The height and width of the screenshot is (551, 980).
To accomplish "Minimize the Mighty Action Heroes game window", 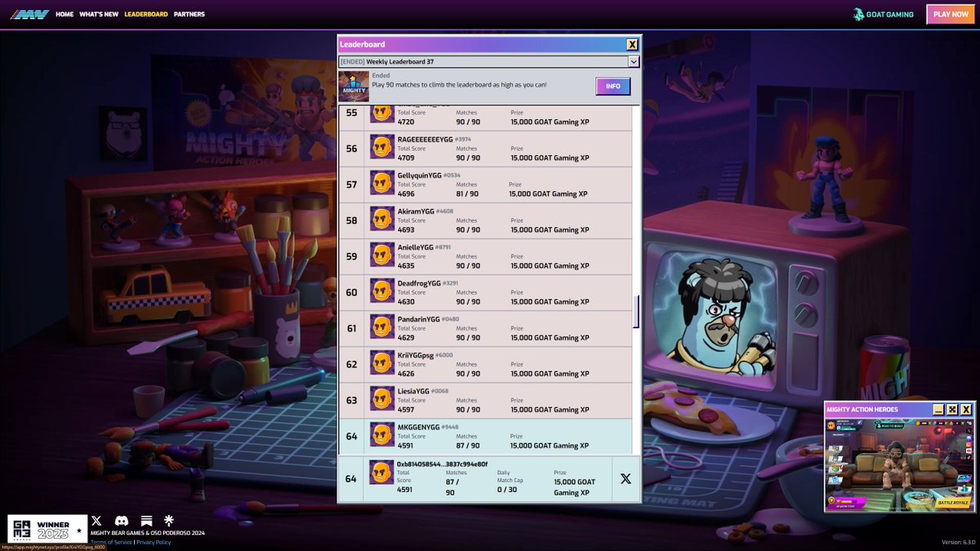I will coord(938,409).
